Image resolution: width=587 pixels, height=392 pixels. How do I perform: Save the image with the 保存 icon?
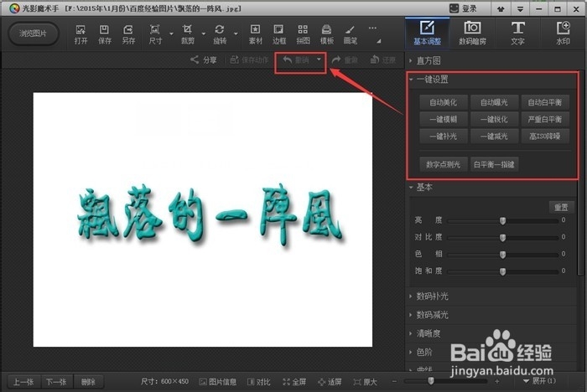tap(105, 34)
